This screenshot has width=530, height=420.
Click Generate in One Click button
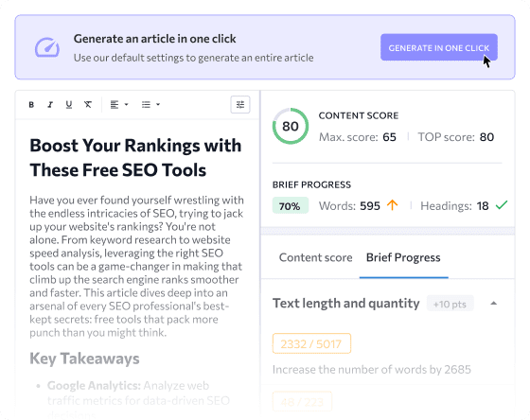[x=439, y=47]
